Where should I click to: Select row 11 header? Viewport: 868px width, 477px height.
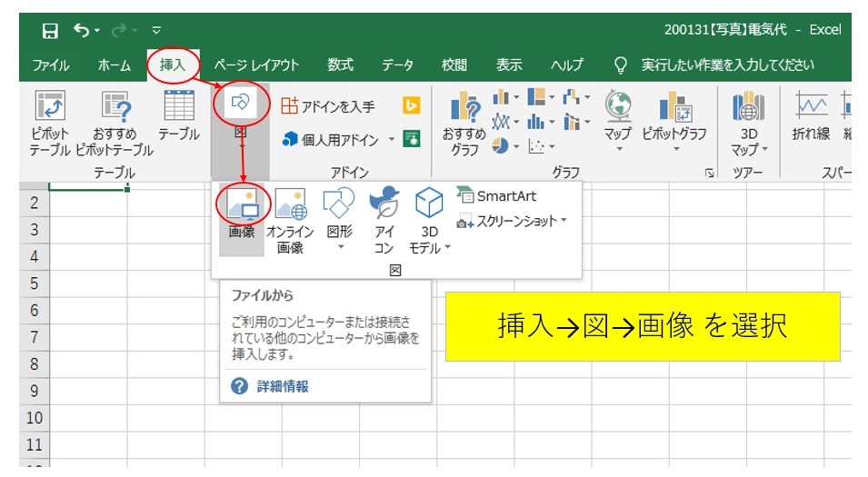click(34, 445)
